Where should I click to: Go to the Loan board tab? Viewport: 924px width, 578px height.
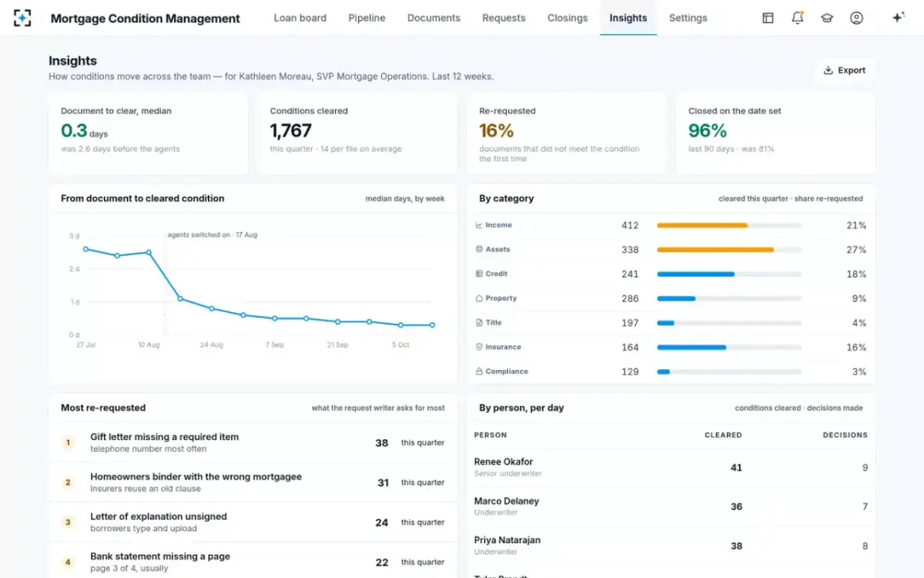click(x=300, y=18)
